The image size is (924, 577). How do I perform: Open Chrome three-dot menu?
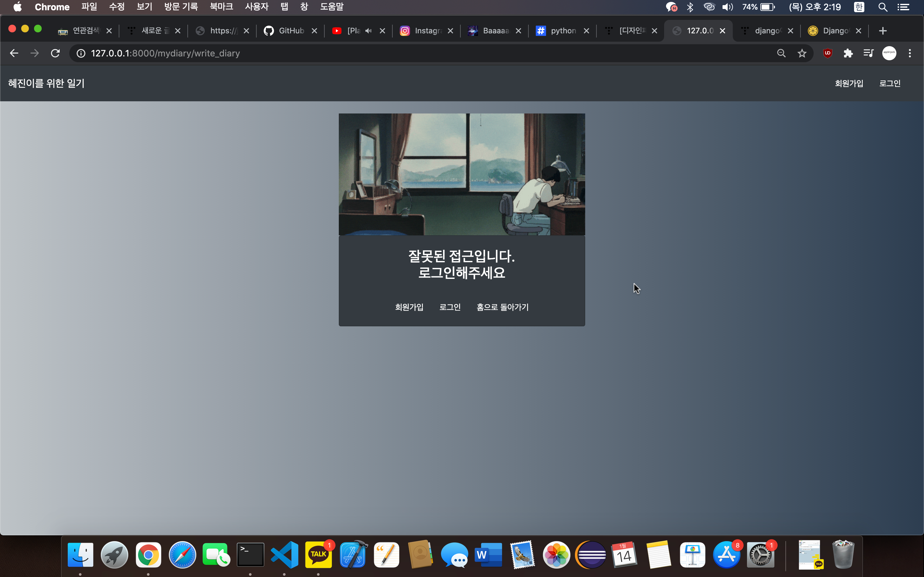point(910,54)
